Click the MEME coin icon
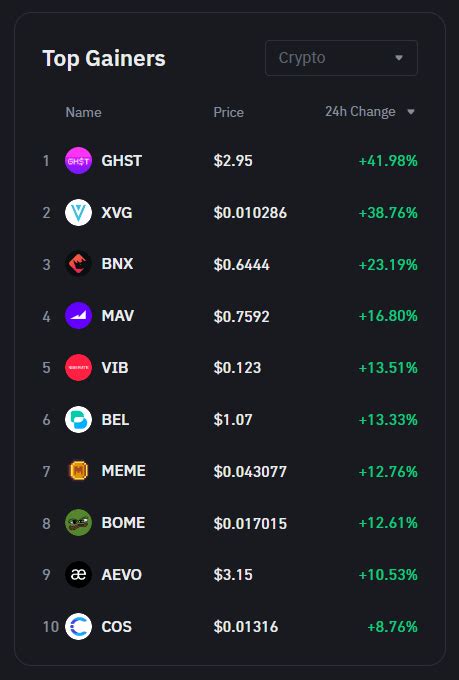The height and width of the screenshot is (680, 459). click(x=78, y=471)
